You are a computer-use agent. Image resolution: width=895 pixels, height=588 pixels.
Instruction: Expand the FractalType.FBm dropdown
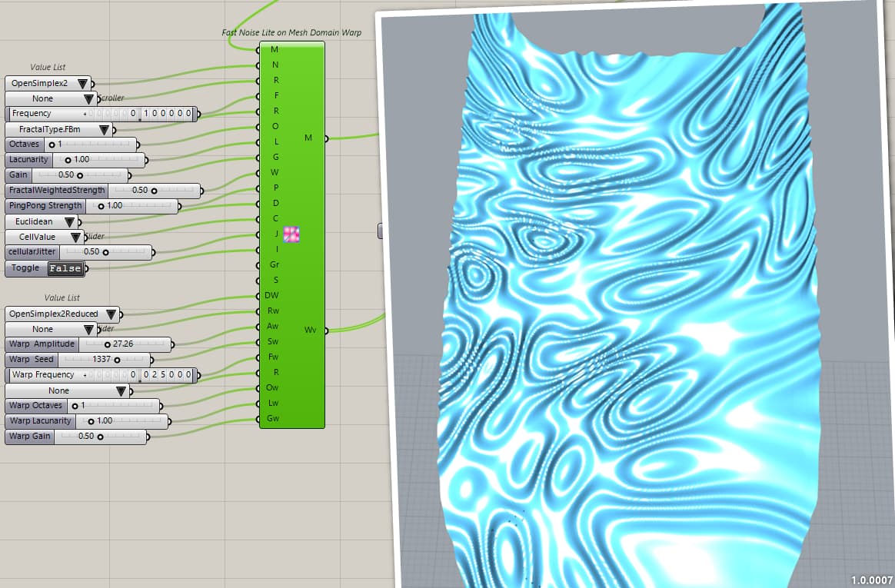106,129
